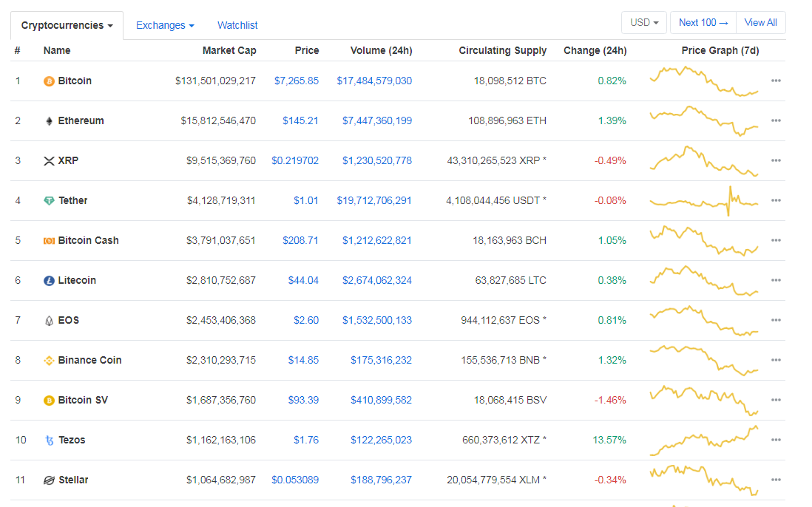Click the Ethereum diamond icon
Image resolution: width=812 pixels, height=507 pixels.
coord(49,121)
